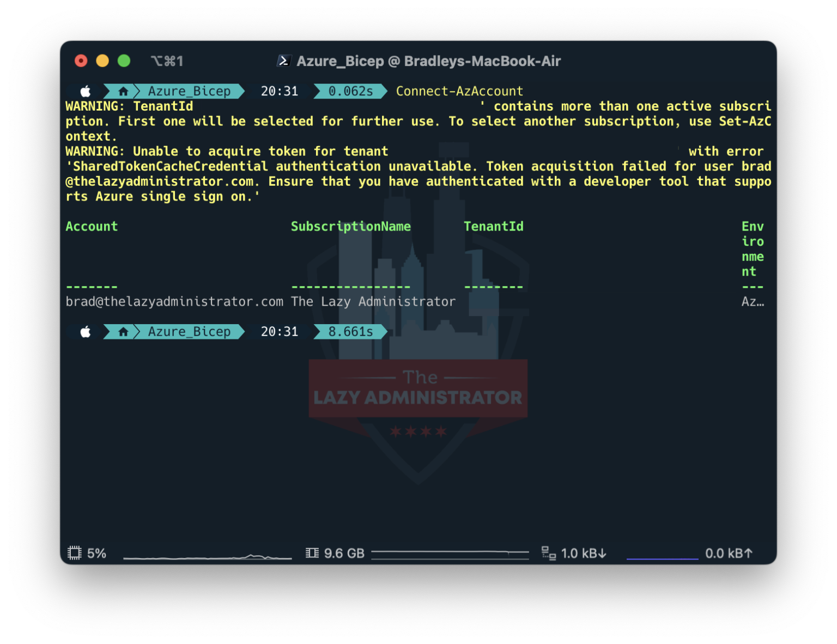
Task: Click the 0.062s execution time segment
Action: [x=350, y=92]
